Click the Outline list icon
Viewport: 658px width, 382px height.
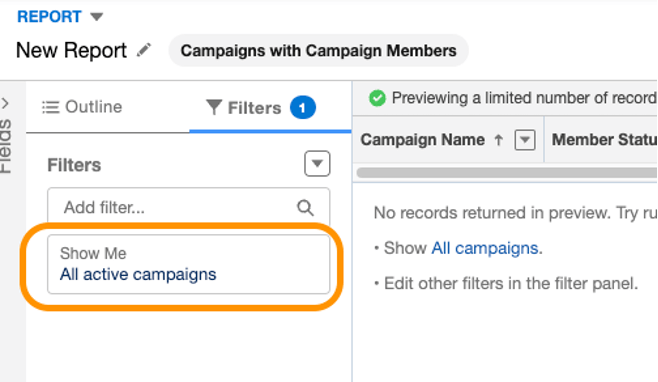pyautogui.click(x=50, y=107)
